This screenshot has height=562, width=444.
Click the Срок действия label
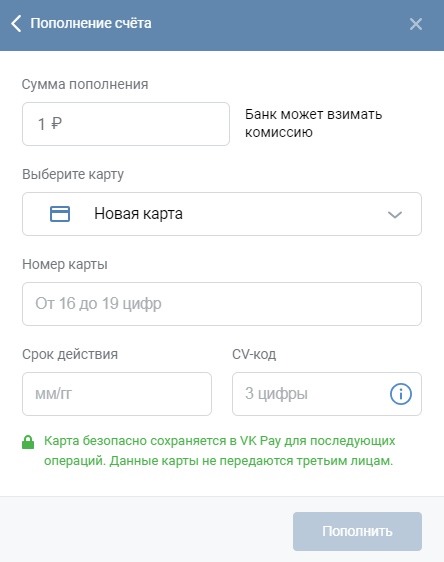pos(70,354)
